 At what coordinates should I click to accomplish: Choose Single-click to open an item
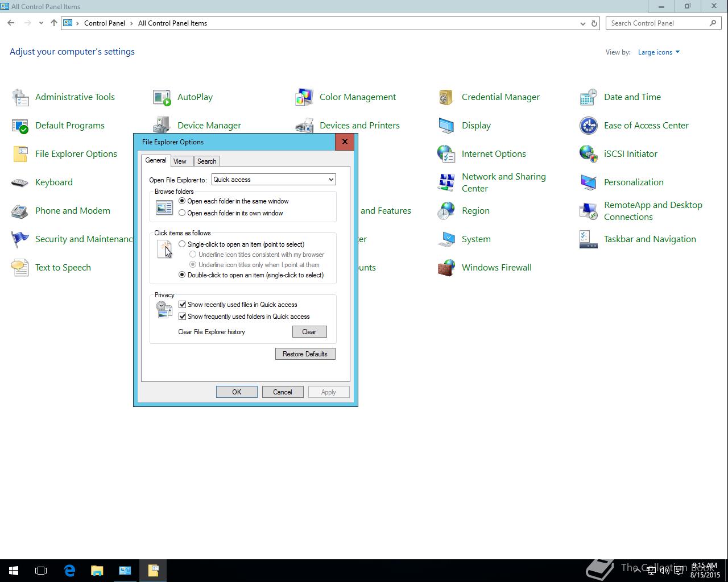coord(182,244)
